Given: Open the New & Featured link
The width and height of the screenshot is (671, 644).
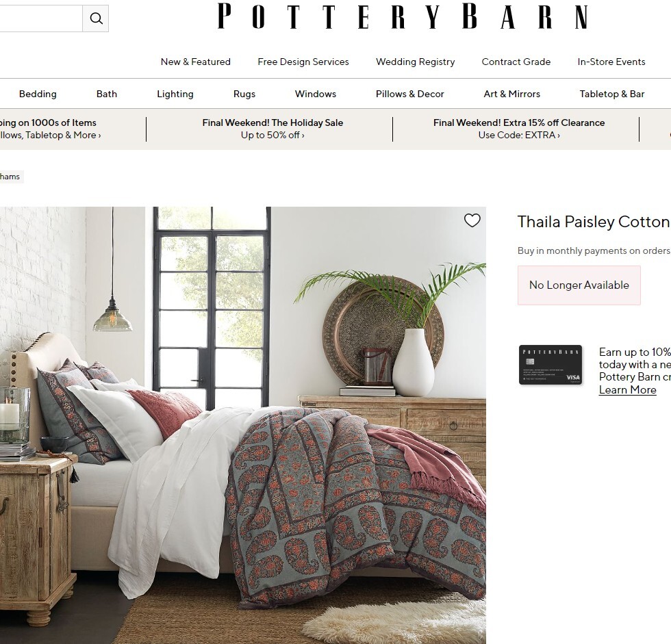Looking at the screenshot, I should [196, 62].
